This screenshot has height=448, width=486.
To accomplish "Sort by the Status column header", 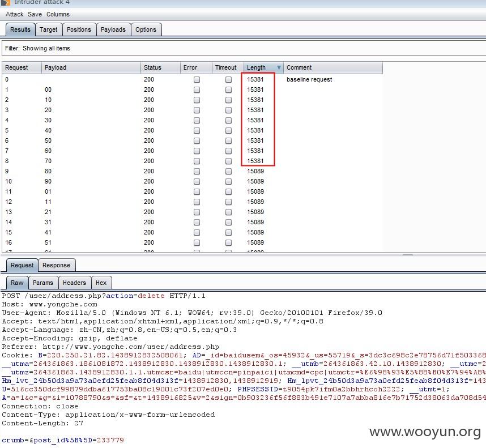I will [x=160, y=67].
